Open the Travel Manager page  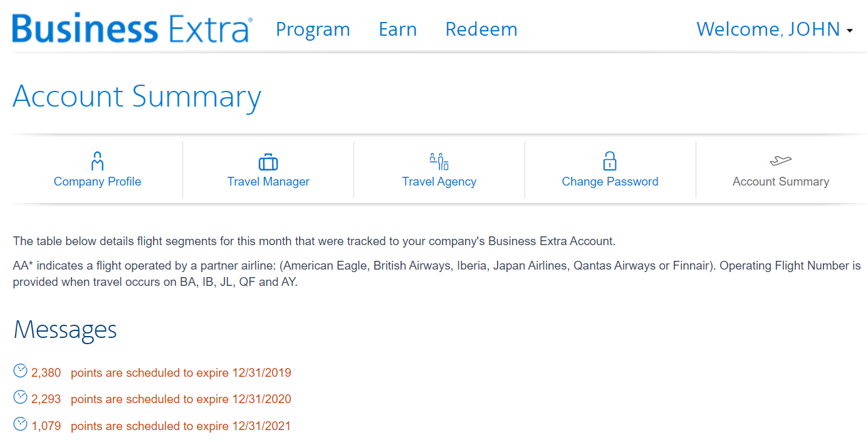pyautogui.click(x=268, y=181)
